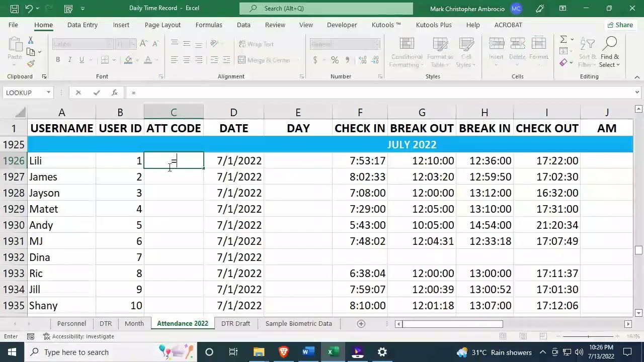Click the Clear eraser icon
The width and height of the screenshot is (644, 362).
(x=563, y=63)
